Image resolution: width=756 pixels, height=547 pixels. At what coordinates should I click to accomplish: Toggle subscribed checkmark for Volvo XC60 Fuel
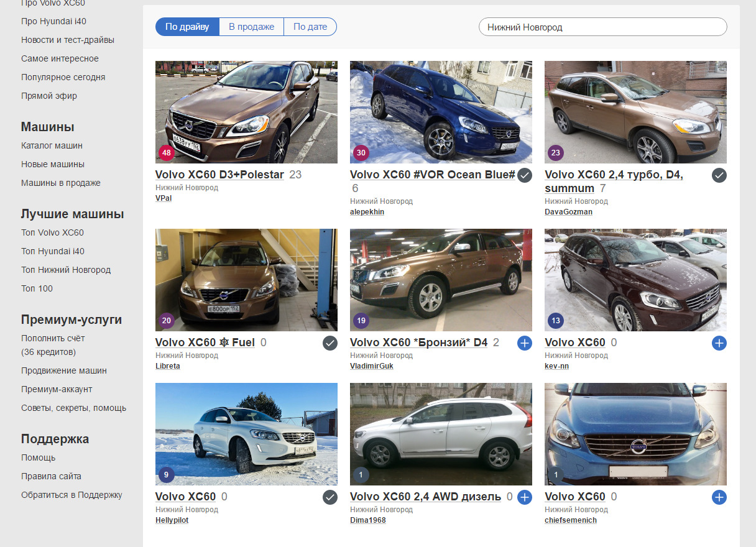(x=330, y=343)
